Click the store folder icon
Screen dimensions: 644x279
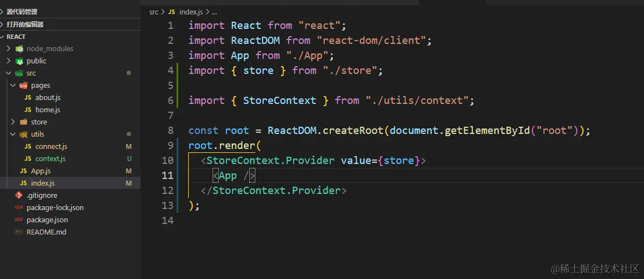24,122
